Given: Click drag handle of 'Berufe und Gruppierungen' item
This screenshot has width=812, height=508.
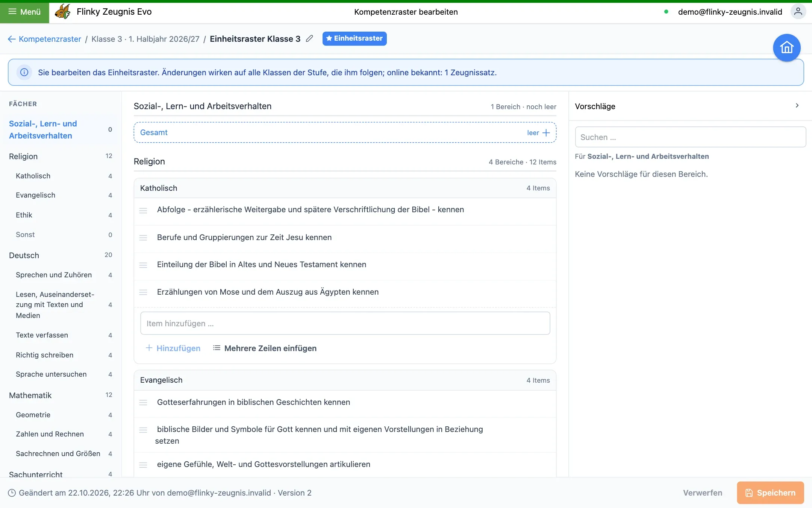Looking at the screenshot, I should pyautogui.click(x=143, y=238).
